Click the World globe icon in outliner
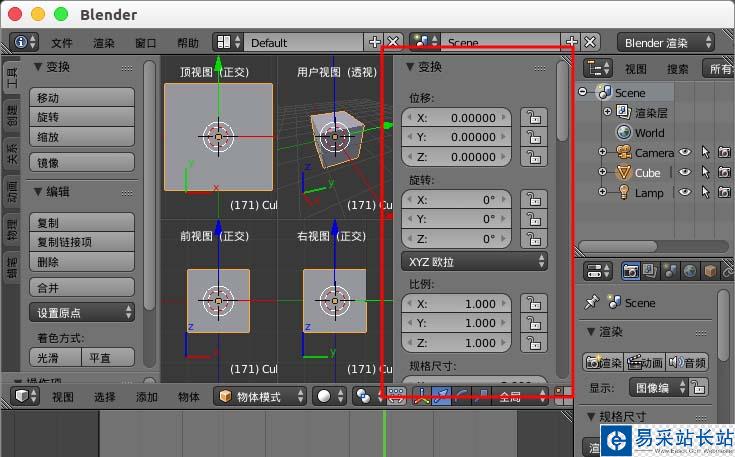This screenshot has height=457, width=735. coord(624,133)
